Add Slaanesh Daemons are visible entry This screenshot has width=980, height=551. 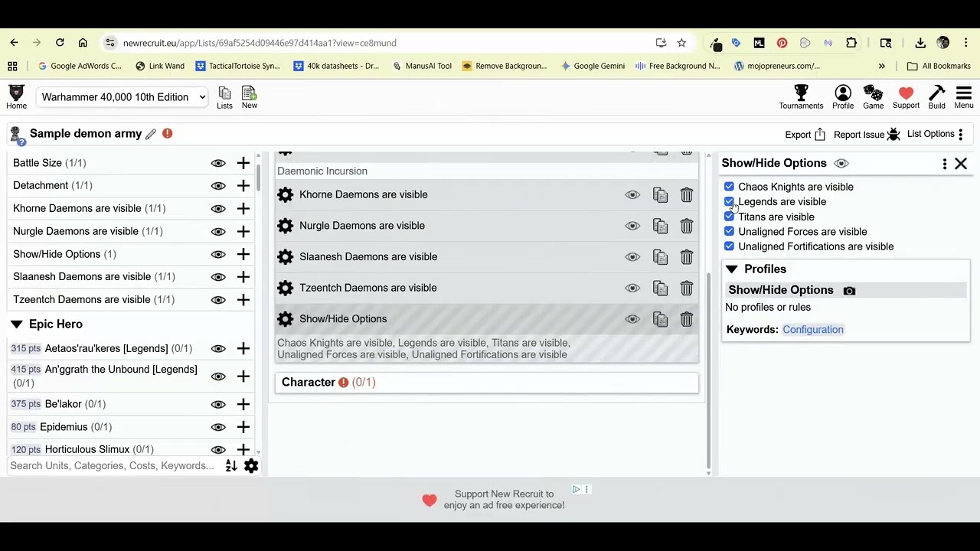243,277
